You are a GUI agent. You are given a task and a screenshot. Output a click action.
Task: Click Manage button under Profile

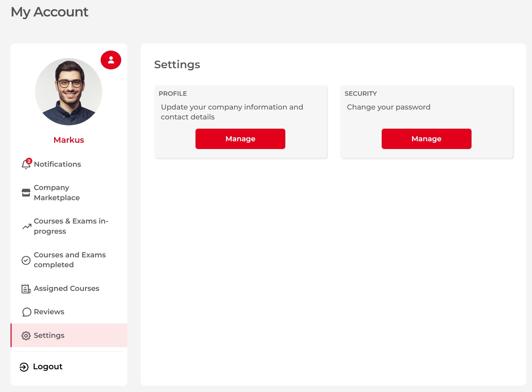point(240,139)
